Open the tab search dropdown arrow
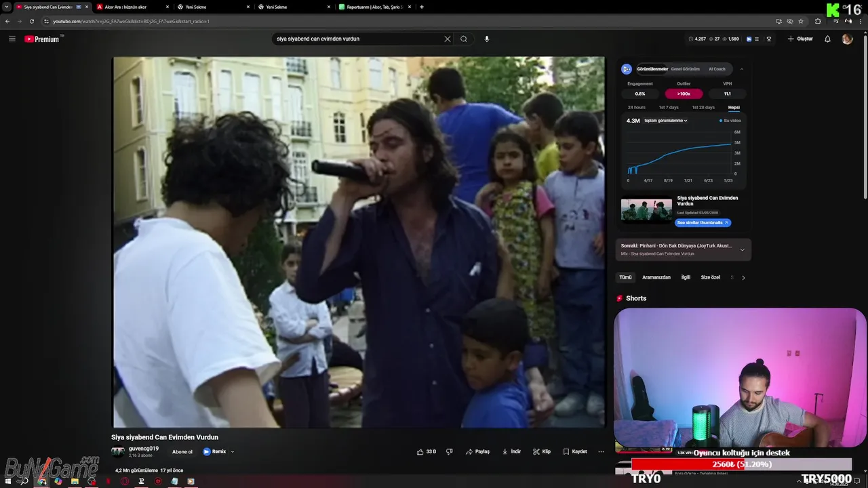 (x=7, y=7)
